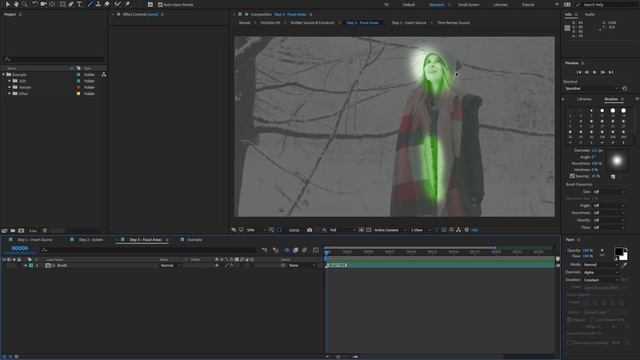Switch to Step 2 - Isolate timeline tab

[x=91, y=240]
